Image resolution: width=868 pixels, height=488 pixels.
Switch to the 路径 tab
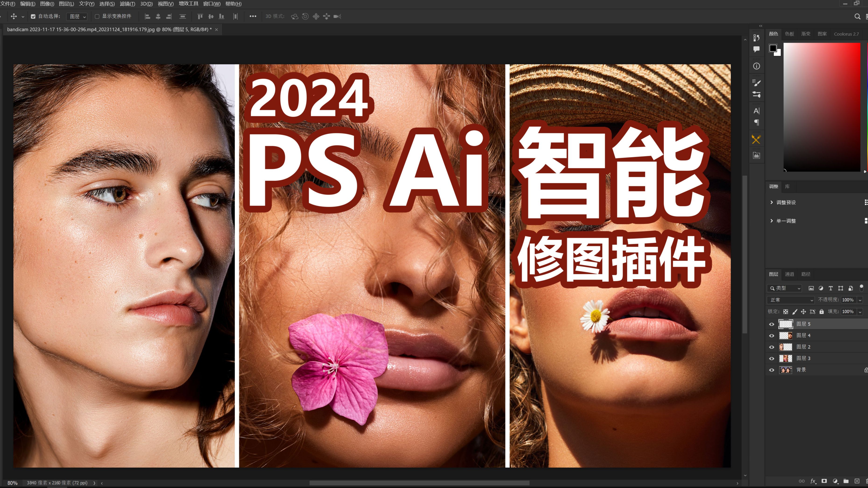click(806, 274)
